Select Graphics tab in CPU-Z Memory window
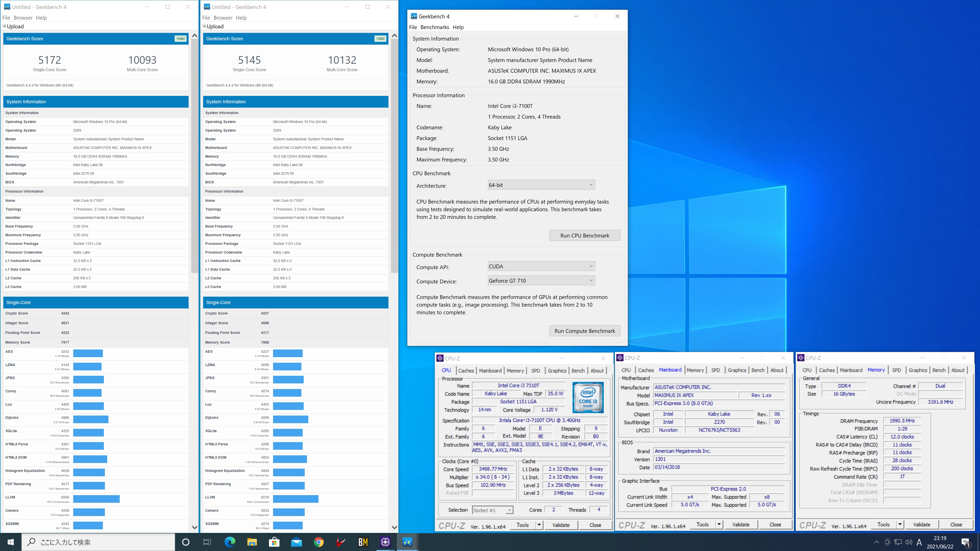This screenshot has width=980, height=551. coord(918,370)
